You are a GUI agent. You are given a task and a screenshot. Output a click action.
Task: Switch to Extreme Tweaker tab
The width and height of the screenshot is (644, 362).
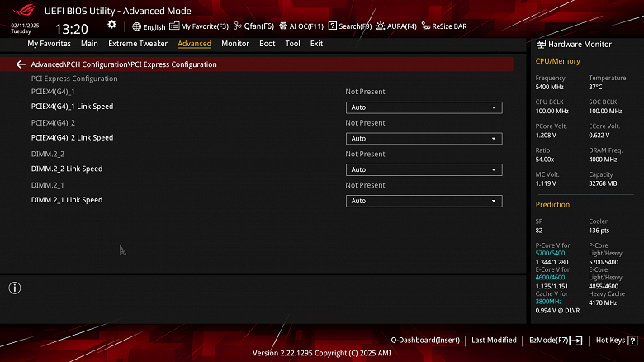[138, 44]
